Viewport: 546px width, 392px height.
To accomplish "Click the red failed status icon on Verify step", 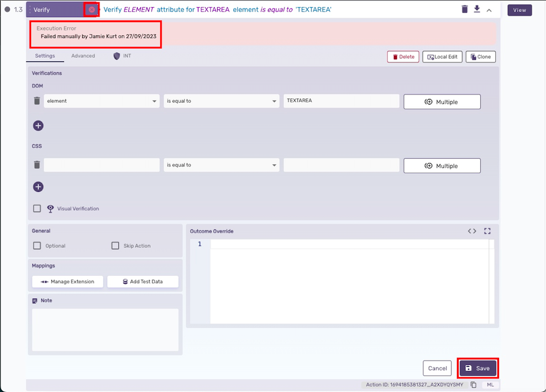I will [x=92, y=10].
